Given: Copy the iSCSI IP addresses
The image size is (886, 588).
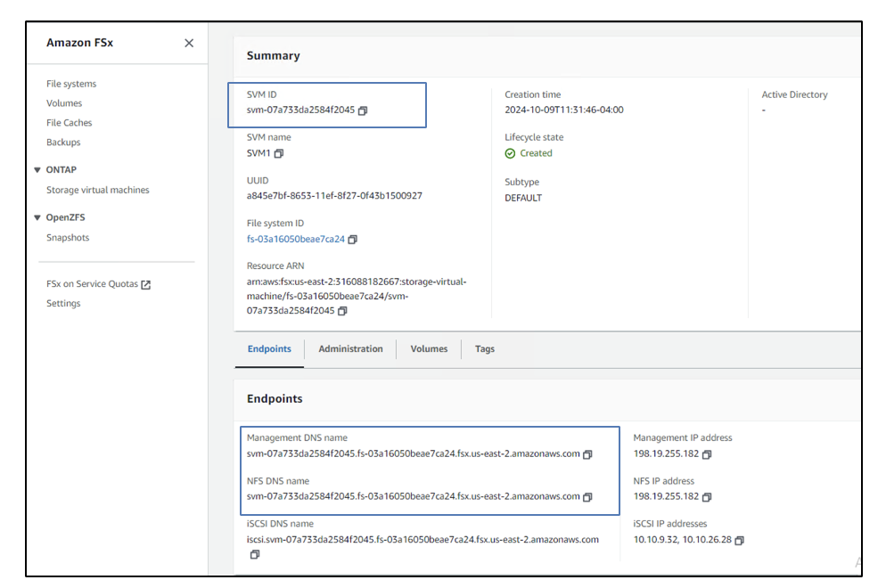Looking at the screenshot, I should click(x=739, y=540).
